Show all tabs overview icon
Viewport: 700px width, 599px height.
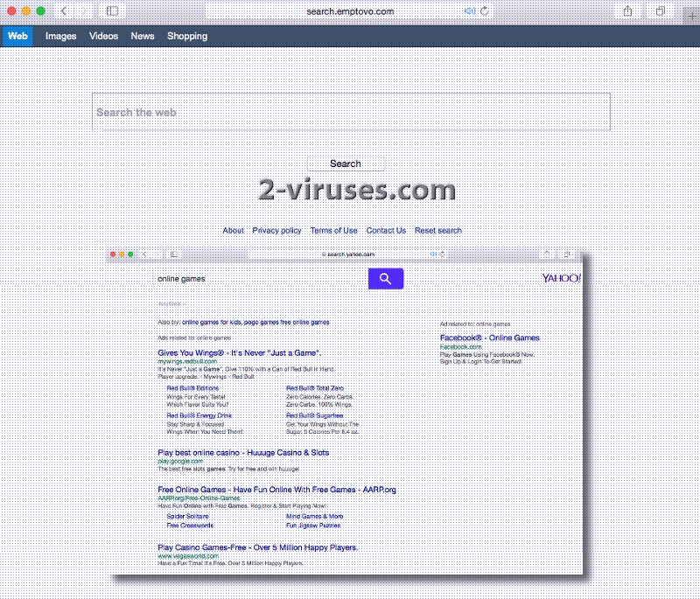[661, 11]
